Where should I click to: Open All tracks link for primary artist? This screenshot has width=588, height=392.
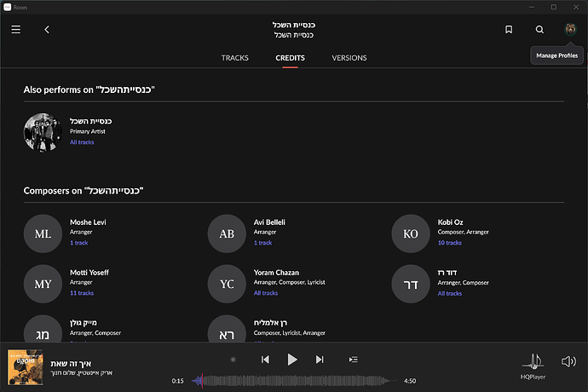pos(82,142)
